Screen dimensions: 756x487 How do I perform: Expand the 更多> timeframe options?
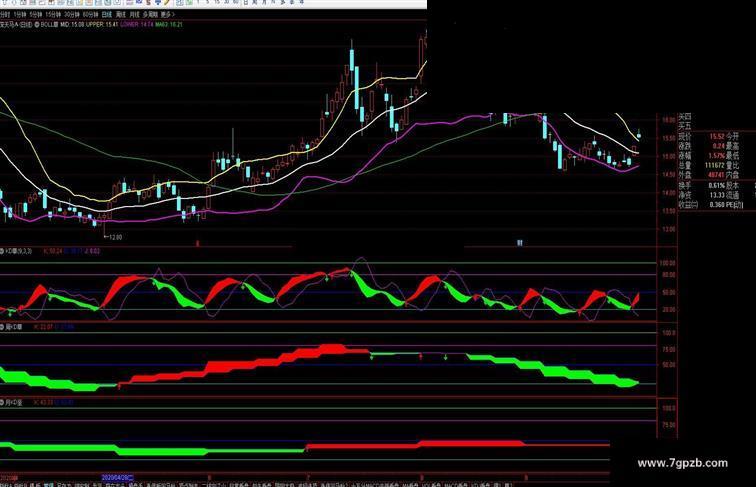pyautogui.click(x=167, y=14)
